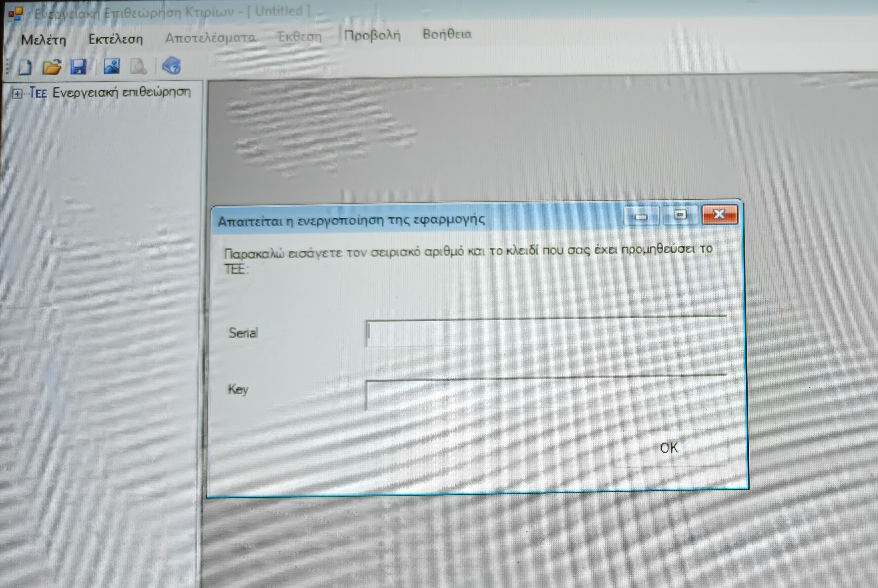
Task: Open the Προβολή menu
Action: pos(371,36)
